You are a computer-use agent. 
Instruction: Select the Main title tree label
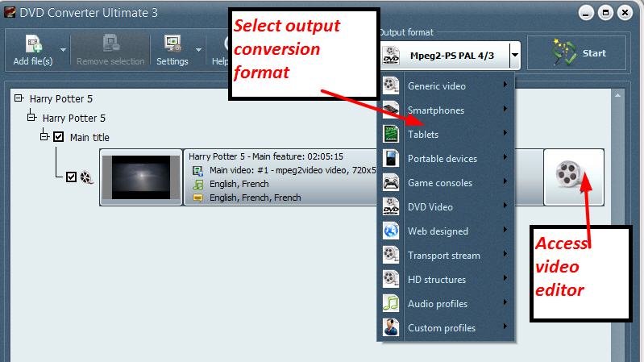coord(89,137)
